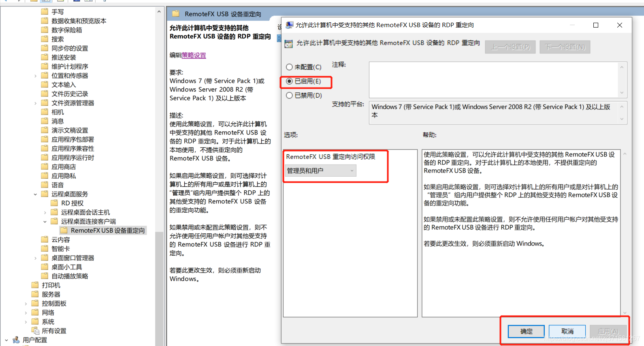Screen dimensions: 644x346
Task: Expand the 桌面窗口管理器 tree node
Action: [35, 258]
